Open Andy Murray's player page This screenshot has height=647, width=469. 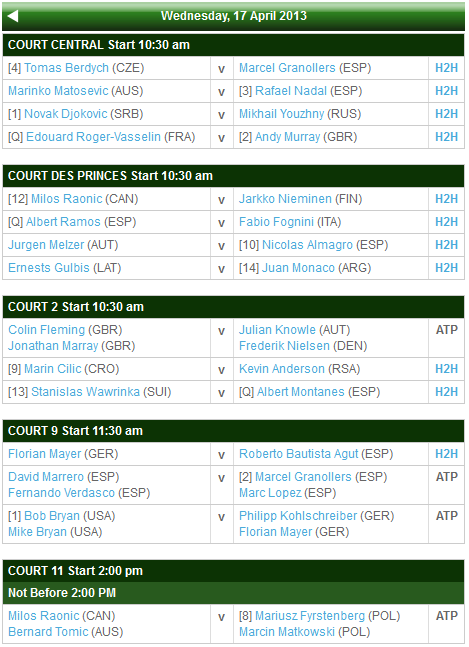click(288, 137)
